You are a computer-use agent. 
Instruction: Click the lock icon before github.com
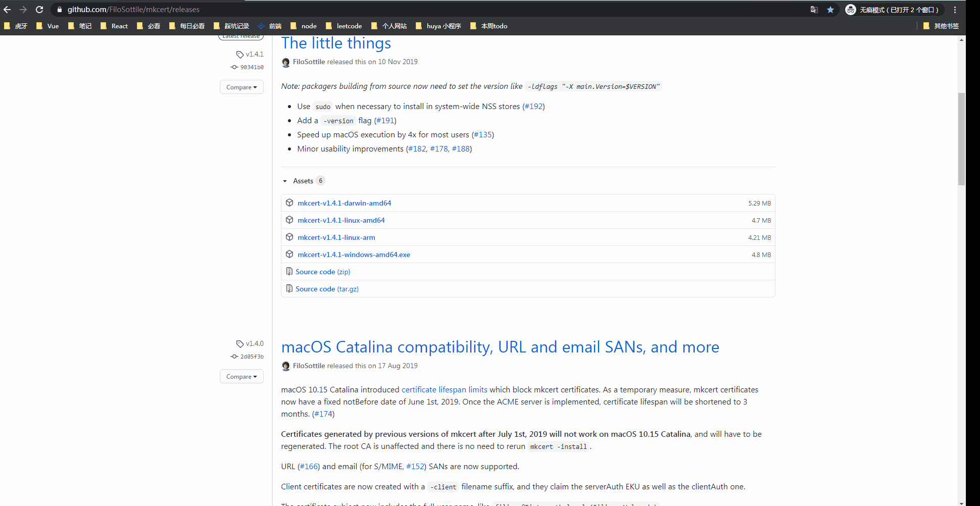(59, 9)
